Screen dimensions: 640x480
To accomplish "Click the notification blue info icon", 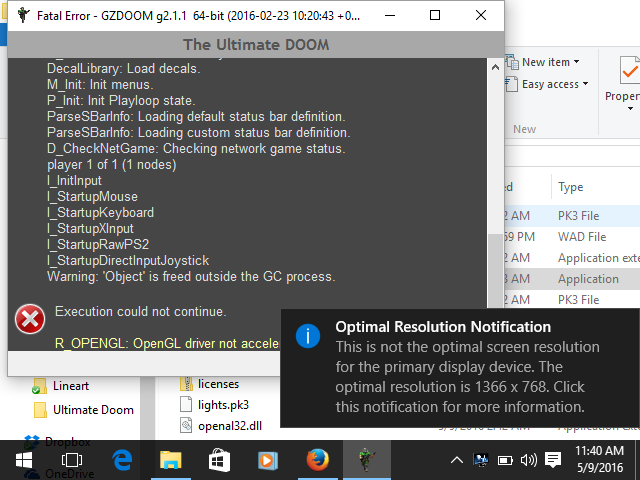I will click(308, 336).
